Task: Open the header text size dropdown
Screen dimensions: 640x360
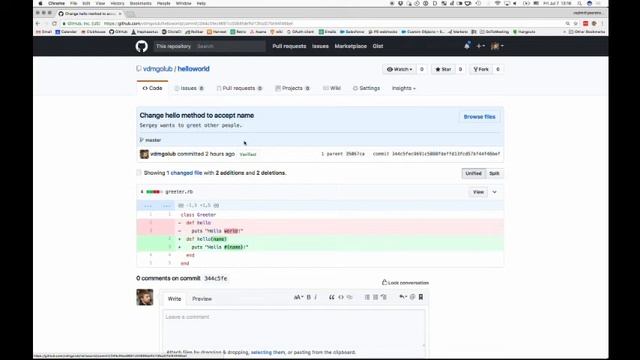Action: coord(298,297)
